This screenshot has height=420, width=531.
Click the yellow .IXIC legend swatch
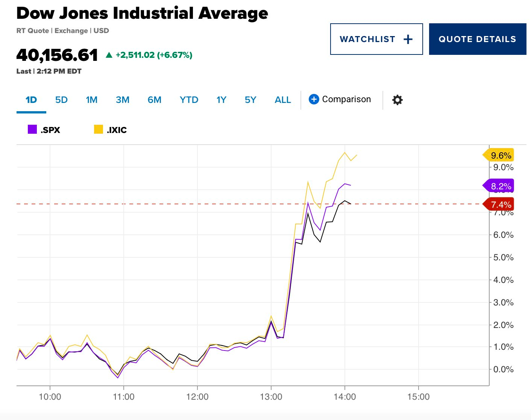click(x=99, y=130)
